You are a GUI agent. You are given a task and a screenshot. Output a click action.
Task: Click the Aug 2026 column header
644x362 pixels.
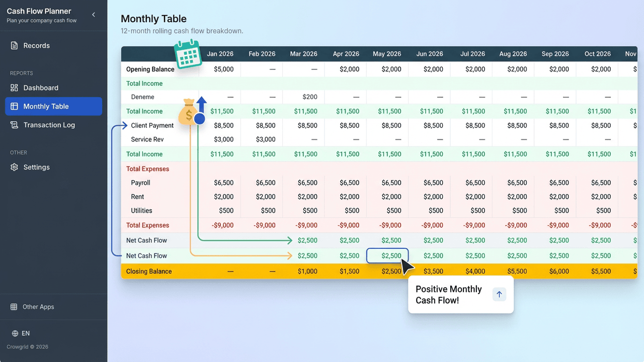point(513,54)
